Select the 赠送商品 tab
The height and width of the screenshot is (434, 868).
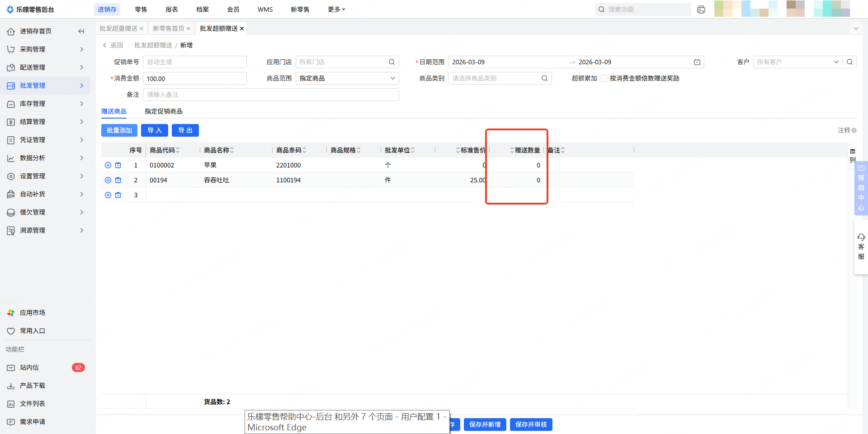114,111
